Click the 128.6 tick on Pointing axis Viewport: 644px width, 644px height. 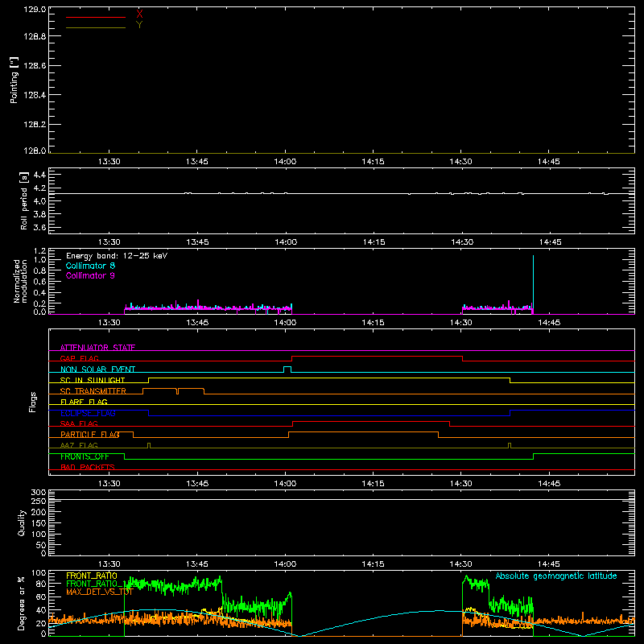(35, 66)
